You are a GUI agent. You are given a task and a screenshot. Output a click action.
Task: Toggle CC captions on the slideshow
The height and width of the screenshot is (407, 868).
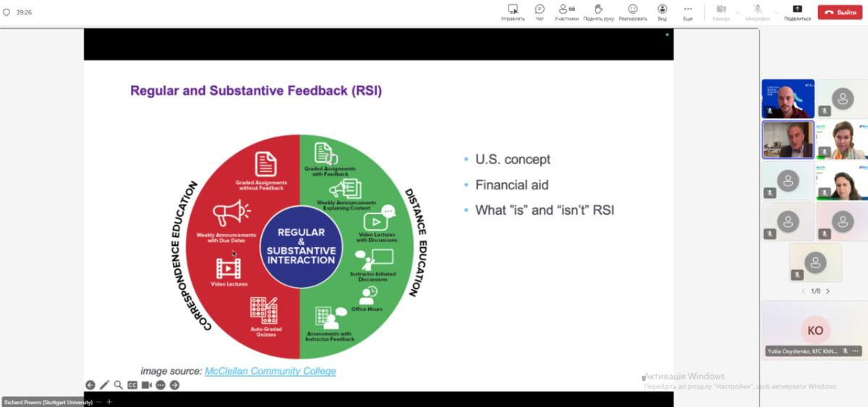(x=132, y=385)
